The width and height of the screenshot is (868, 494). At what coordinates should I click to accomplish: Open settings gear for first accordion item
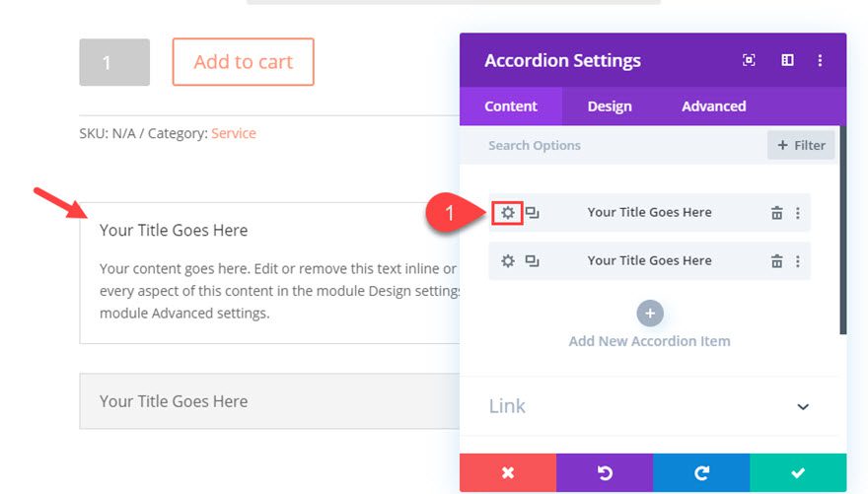click(508, 213)
